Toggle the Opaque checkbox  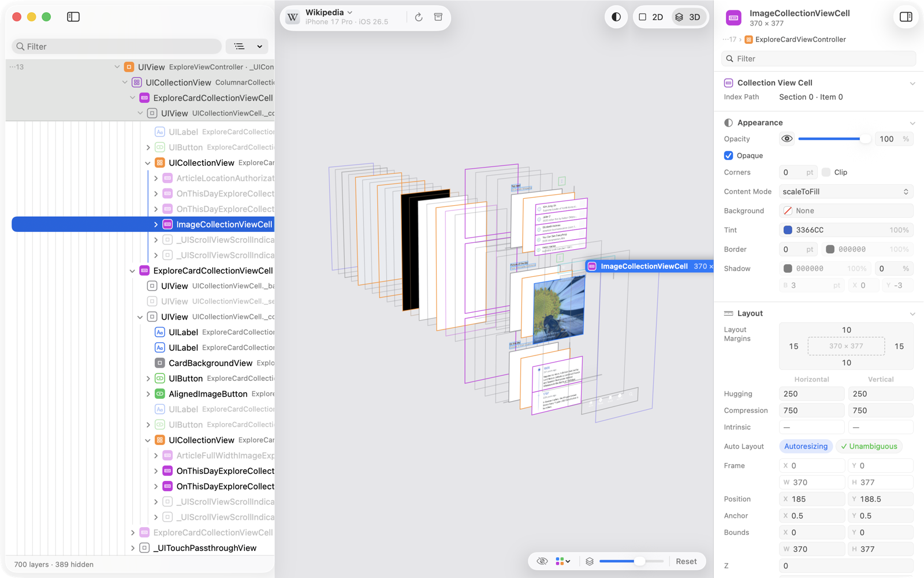click(x=728, y=155)
